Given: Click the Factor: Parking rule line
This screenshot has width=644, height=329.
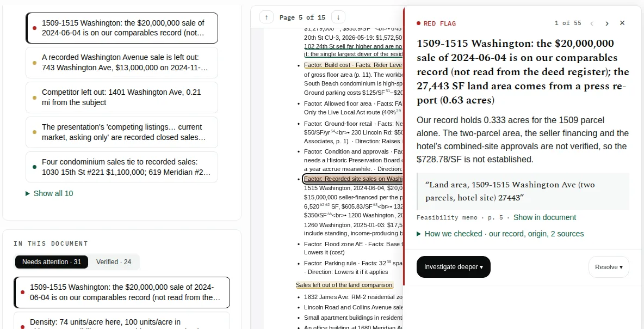Looking at the screenshot, I should [353, 263].
